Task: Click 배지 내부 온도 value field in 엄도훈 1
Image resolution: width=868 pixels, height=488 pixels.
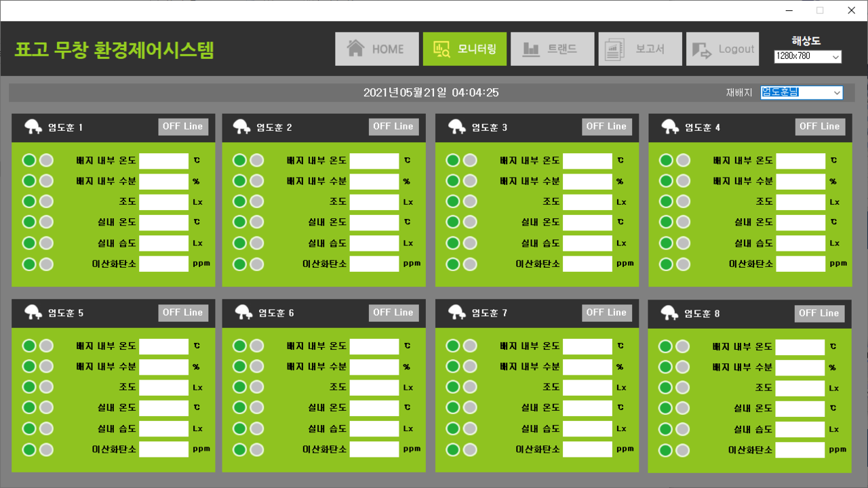Action: point(163,161)
